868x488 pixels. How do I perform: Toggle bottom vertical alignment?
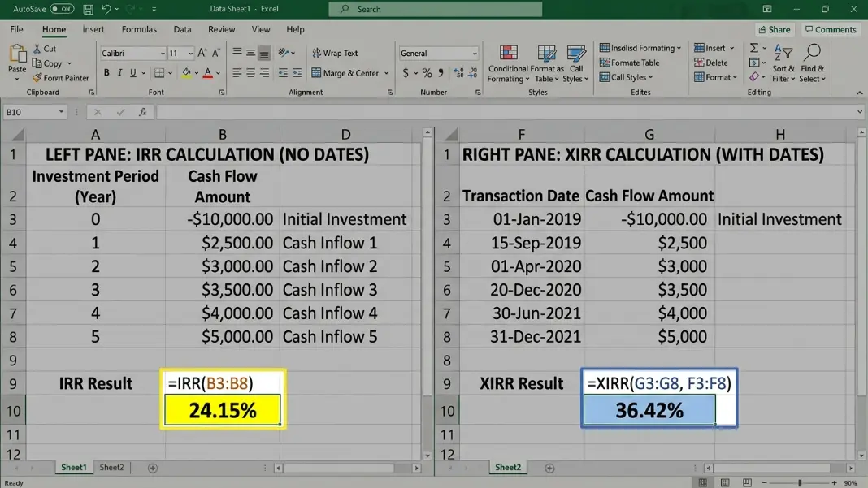pyautogui.click(x=264, y=53)
